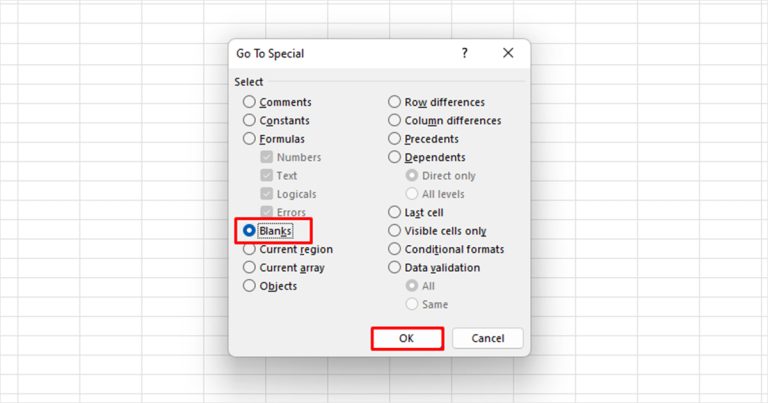768x403 pixels.
Task: Select Row differences radio button
Action: tap(395, 102)
